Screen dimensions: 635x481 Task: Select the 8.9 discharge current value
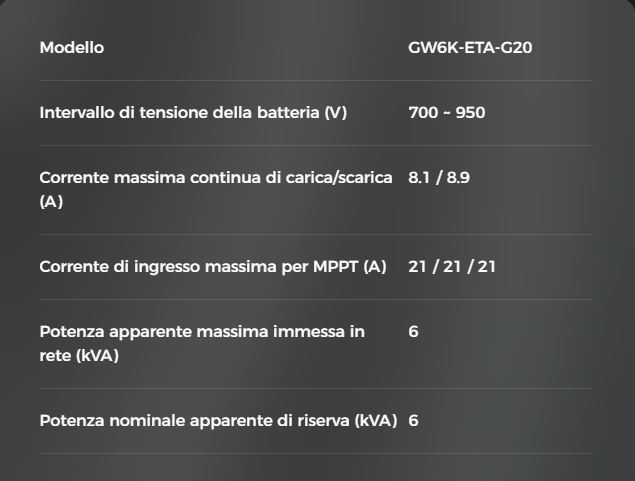pyautogui.click(x=458, y=178)
